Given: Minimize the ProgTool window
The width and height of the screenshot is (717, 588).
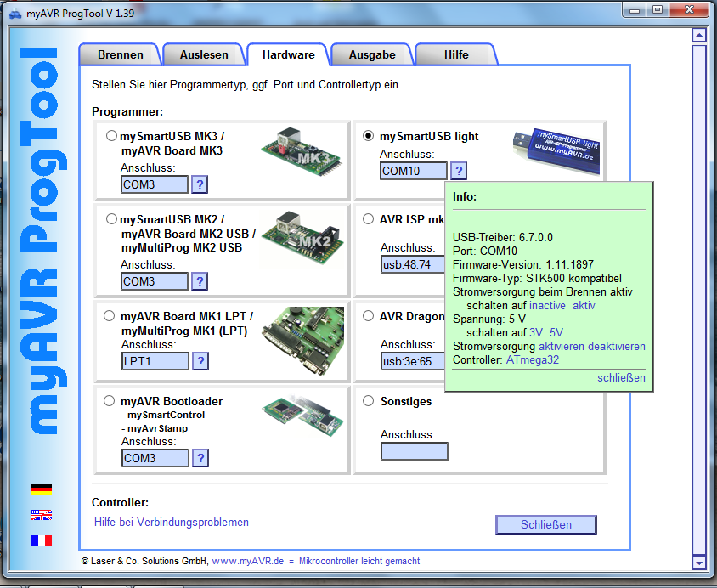Looking at the screenshot, I should tap(634, 10).
